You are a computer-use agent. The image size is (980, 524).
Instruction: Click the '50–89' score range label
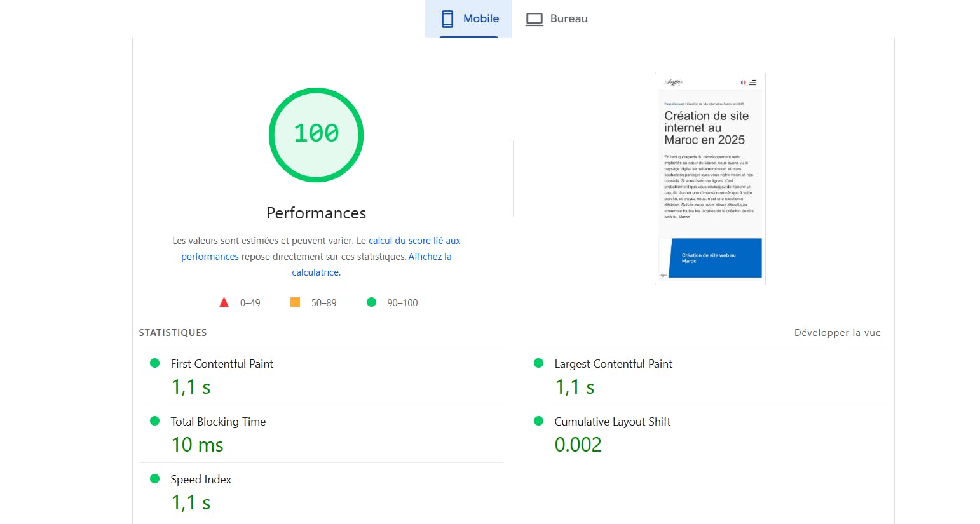pyautogui.click(x=324, y=303)
